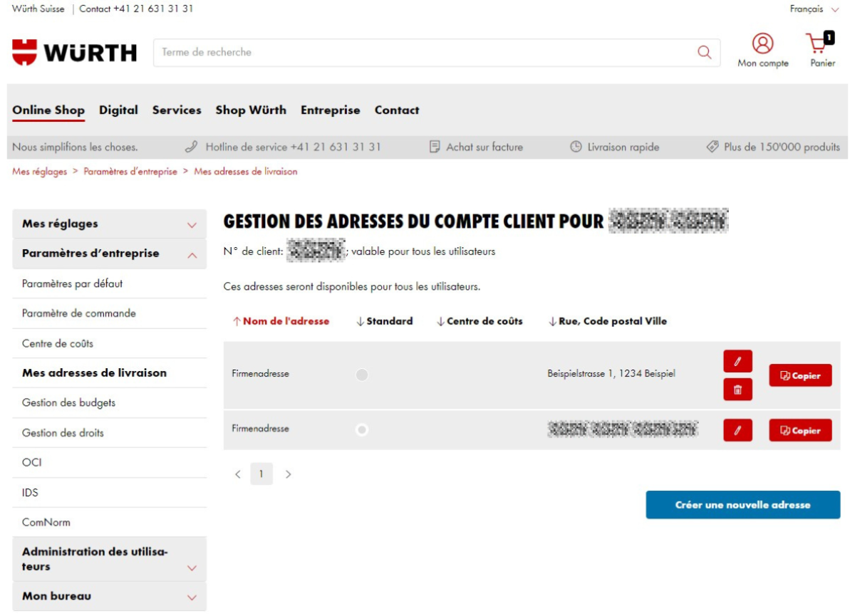Open the Entreprise menu
Viewport: 855px width, 616px height.
click(331, 110)
